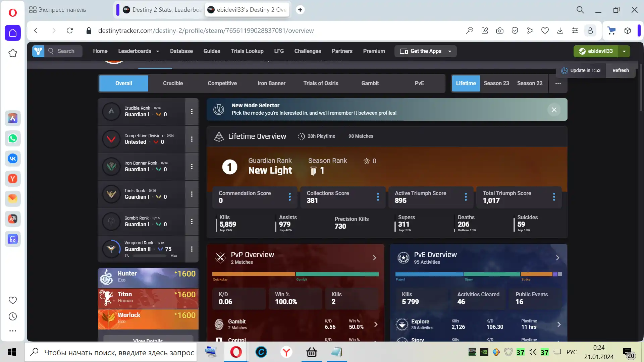Open Gambit Rank options menu
This screenshot has height=362, width=644.
coord(192,222)
